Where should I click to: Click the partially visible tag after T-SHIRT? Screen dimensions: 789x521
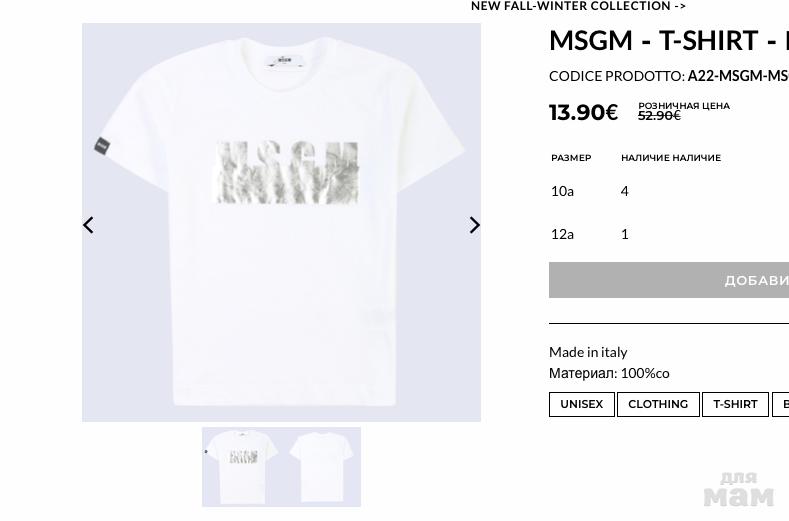point(780,404)
